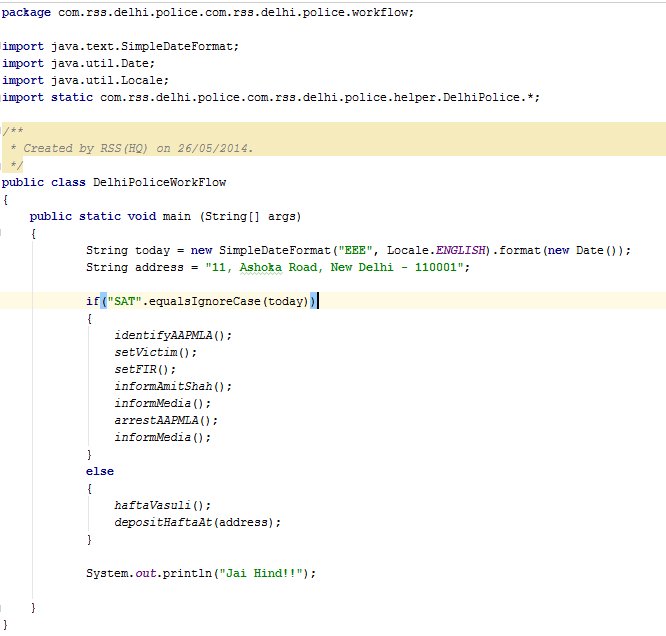
Task: Click the 'Created by RSS(HQ)' comment line
Action: click(132, 148)
